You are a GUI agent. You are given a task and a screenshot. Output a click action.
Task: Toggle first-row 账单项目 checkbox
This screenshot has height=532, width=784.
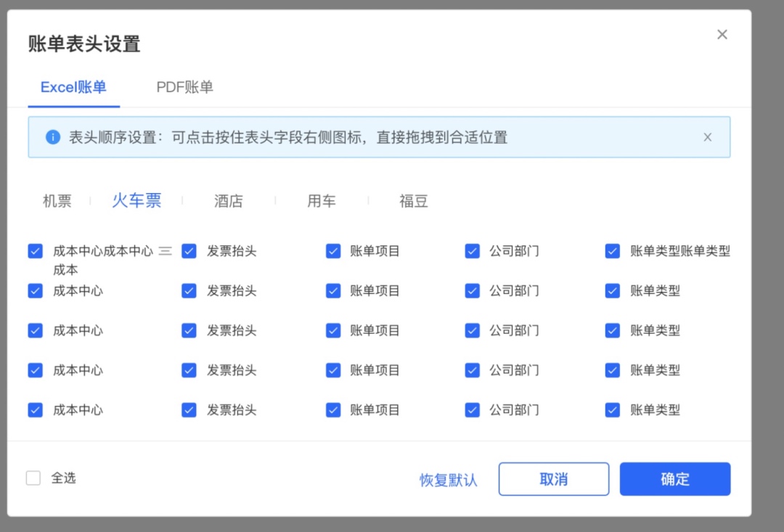(x=333, y=251)
